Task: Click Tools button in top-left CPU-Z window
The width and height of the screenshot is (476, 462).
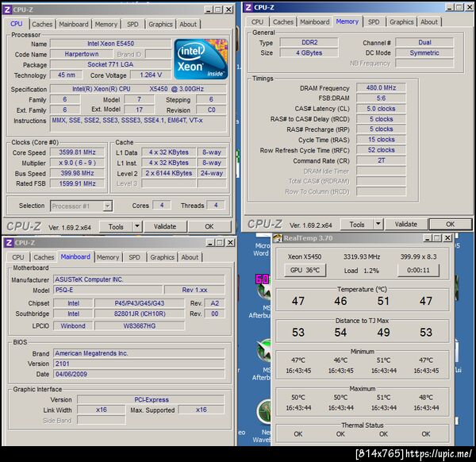Action: tap(116, 226)
